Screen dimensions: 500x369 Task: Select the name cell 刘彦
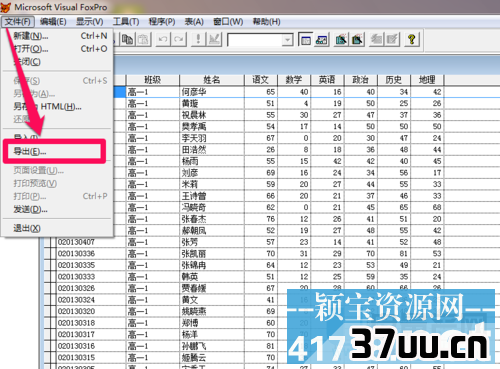pos(212,173)
